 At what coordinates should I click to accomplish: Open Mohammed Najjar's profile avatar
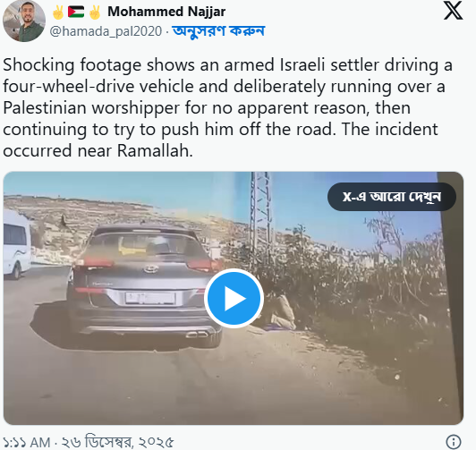point(23,21)
